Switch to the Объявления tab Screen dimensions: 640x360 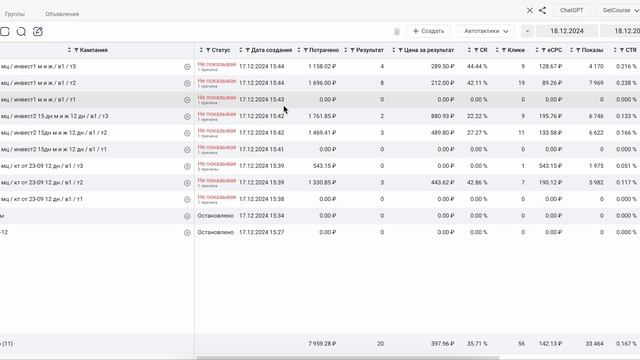(x=62, y=14)
